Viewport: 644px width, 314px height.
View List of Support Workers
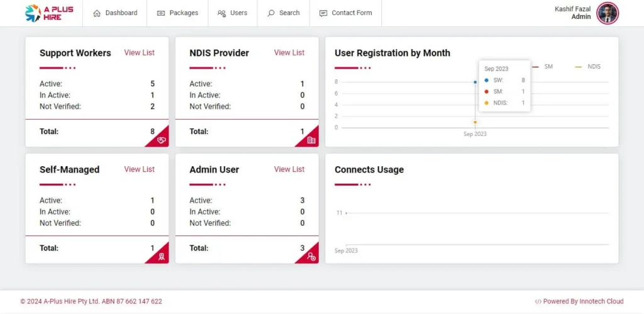tap(139, 53)
